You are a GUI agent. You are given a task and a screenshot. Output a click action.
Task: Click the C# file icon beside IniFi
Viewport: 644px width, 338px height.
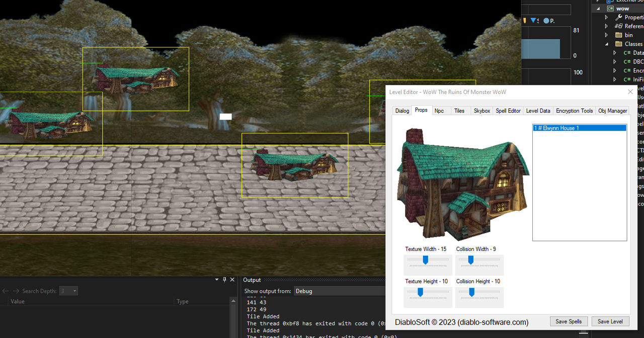click(x=627, y=79)
